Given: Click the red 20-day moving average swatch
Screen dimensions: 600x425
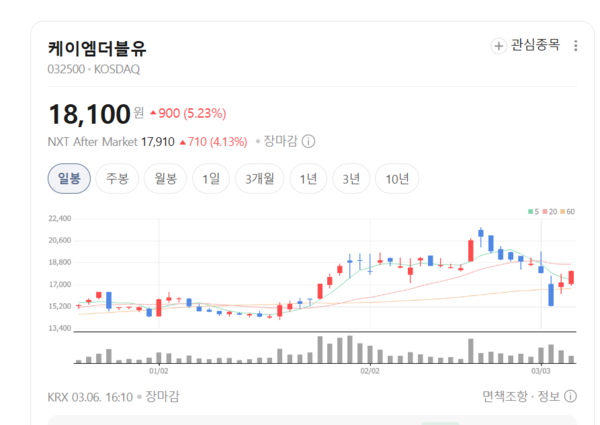Looking at the screenshot, I should [x=544, y=211].
